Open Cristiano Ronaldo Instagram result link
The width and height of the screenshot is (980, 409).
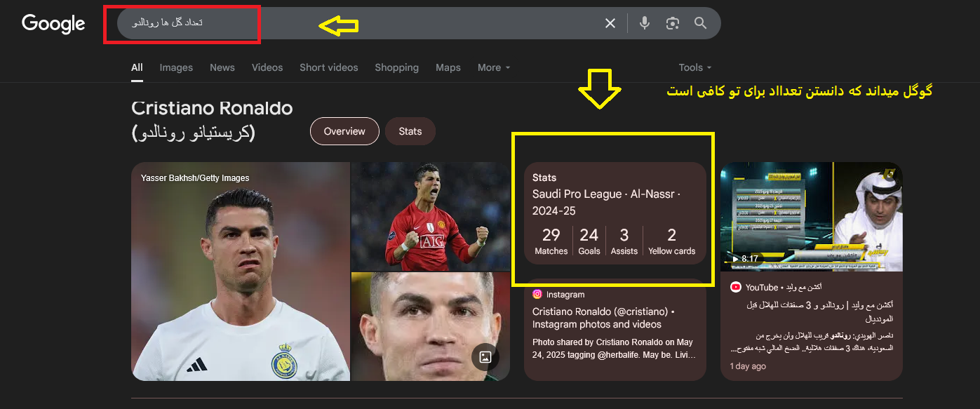click(x=603, y=318)
